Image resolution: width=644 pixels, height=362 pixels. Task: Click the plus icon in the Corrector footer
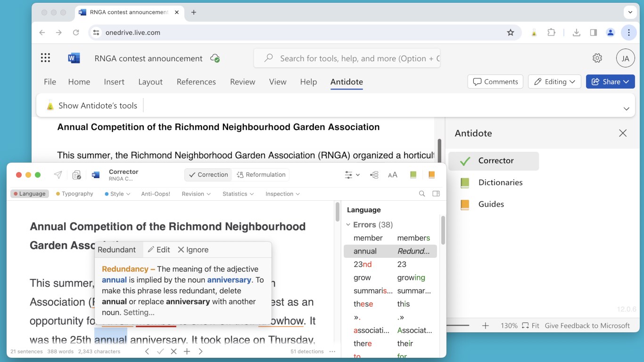[x=187, y=352]
